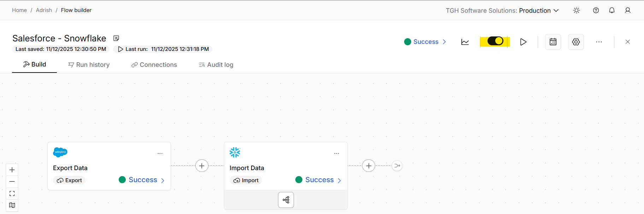The width and height of the screenshot is (644, 214).
Task: Zoom in on the canvas
Action: (x=12, y=170)
